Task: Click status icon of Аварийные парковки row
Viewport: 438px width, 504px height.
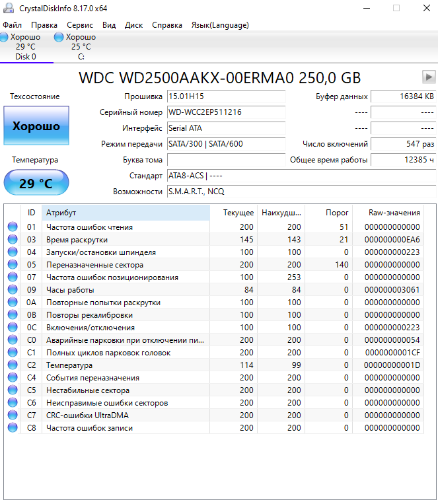Action: [13, 340]
